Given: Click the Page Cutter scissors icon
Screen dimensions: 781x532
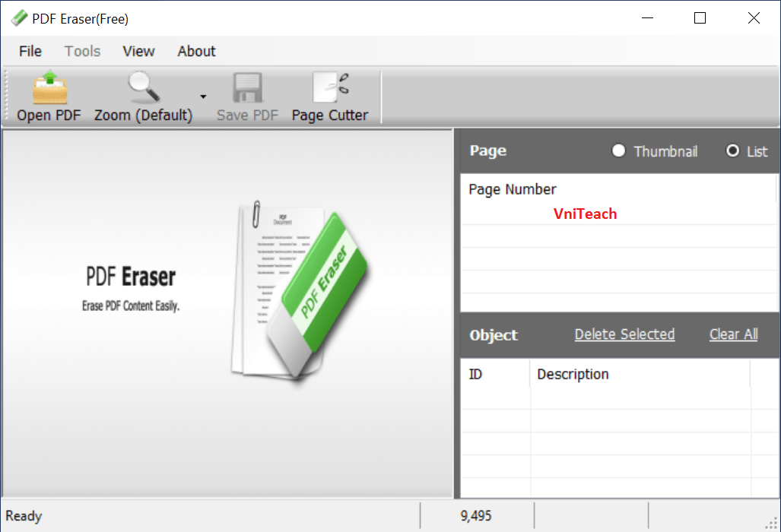Looking at the screenshot, I should pyautogui.click(x=330, y=87).
